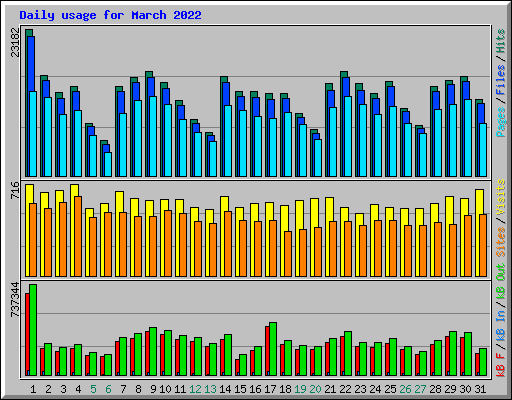Click the cyan pages bar for day 20

click(318, 158)
